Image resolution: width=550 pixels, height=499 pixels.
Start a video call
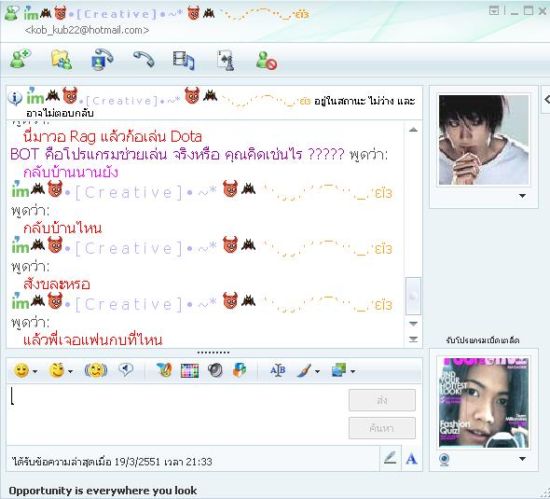(102, 59)
